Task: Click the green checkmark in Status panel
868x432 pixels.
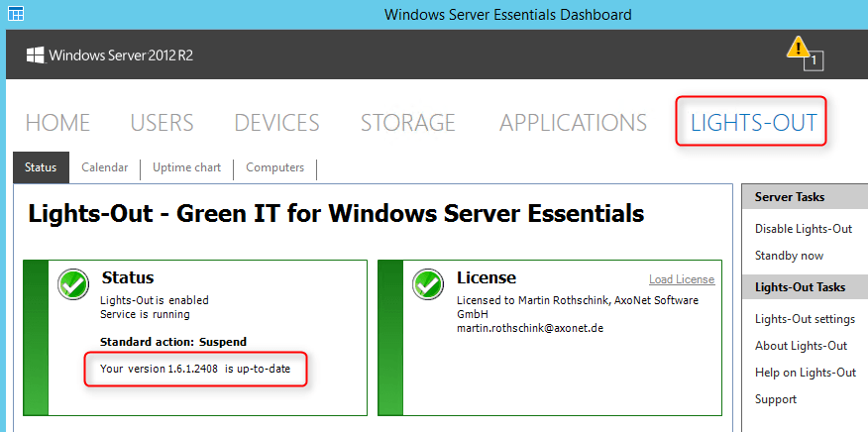Action: pos(73,284)
